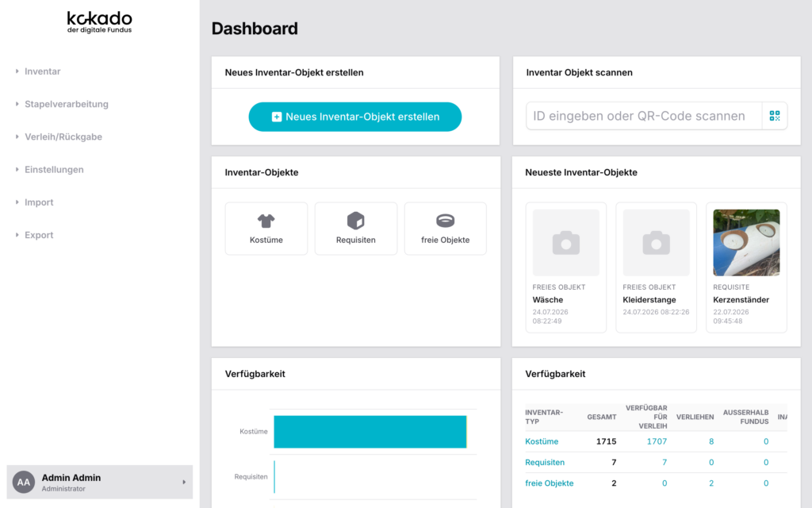Click the kokado logo
Viewport: 812px width, 508px height.
(x=99, y=22)
